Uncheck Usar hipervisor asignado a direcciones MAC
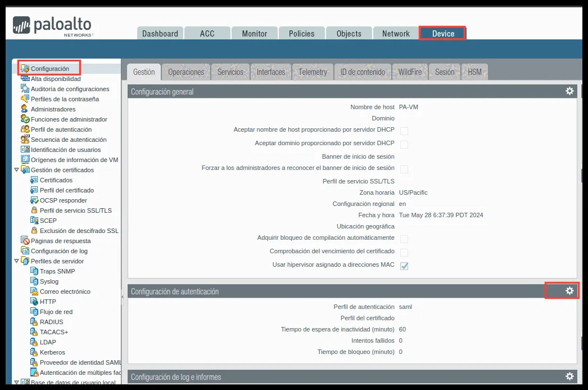The image size is (588, 390). pos(404,266)
